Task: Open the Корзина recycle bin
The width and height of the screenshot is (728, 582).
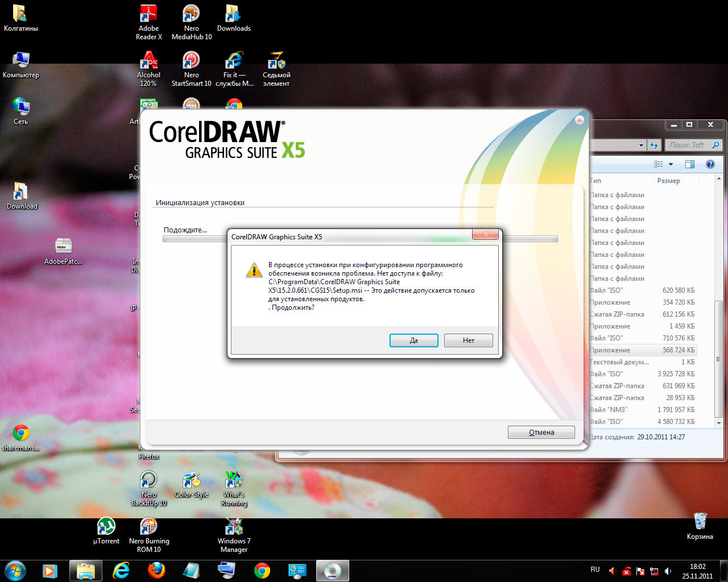Action: pos(700,526)
